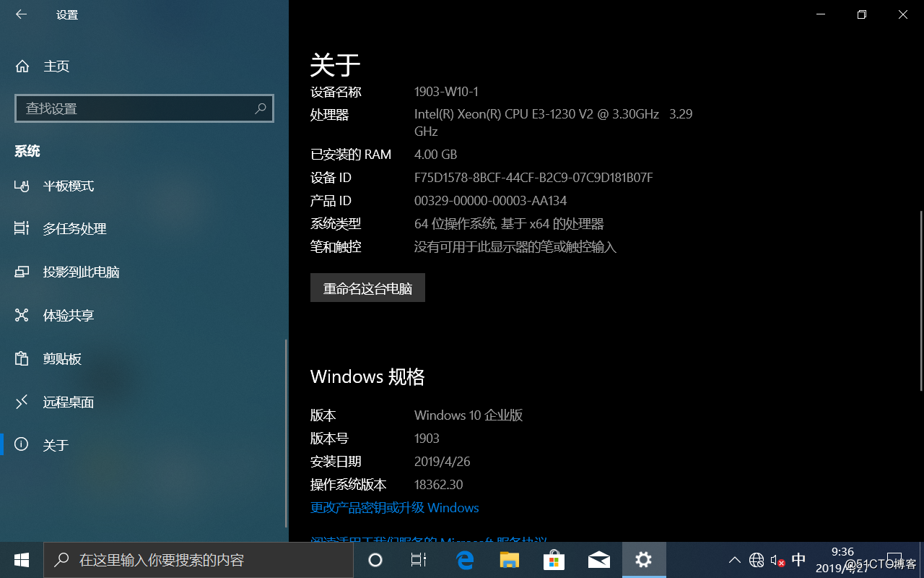Click the muted volume tray icon
Viewport: 924px width, 578px height.
tap(777, 560)
